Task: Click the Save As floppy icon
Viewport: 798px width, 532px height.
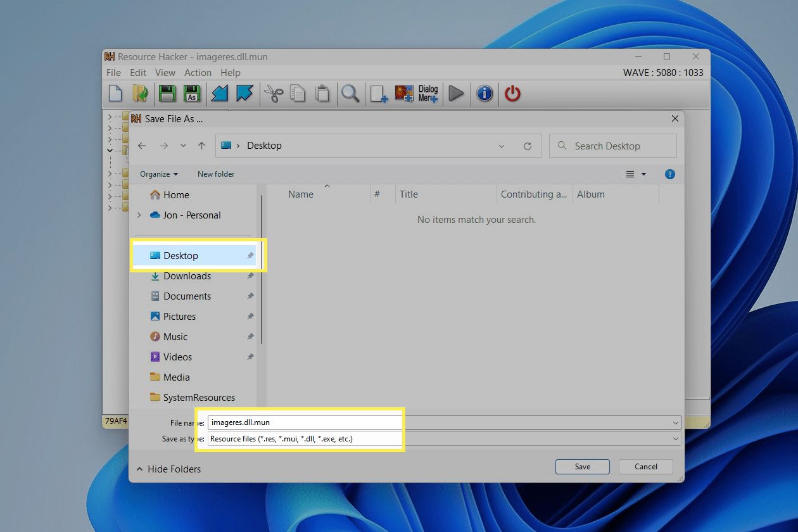Action: tap(192, 94)
